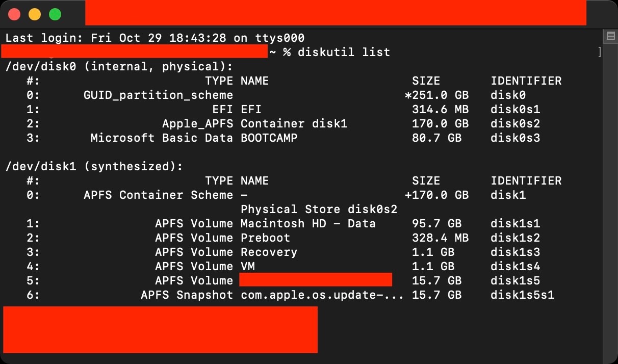This screenshot has width=618, height=364.
Task: Click the command mark bracket beside prompt
Action: 600,52
